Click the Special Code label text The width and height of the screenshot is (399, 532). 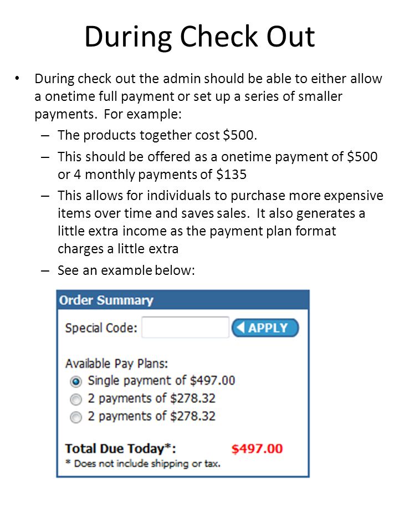pyautogui.click(x=101, y=328)
